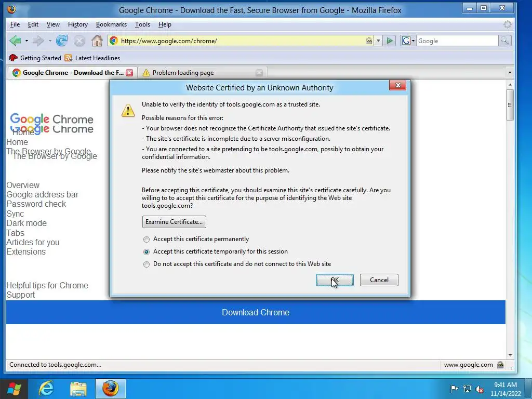Open the View menu
Viewport: 532px width, 399px height.
tap(53, 24)
